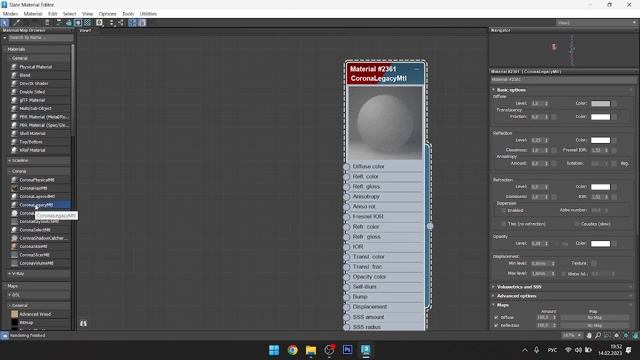The image size is (640, 360).
Task: Click the Layout All toolbar icon
Action: (x=111, y=23)
